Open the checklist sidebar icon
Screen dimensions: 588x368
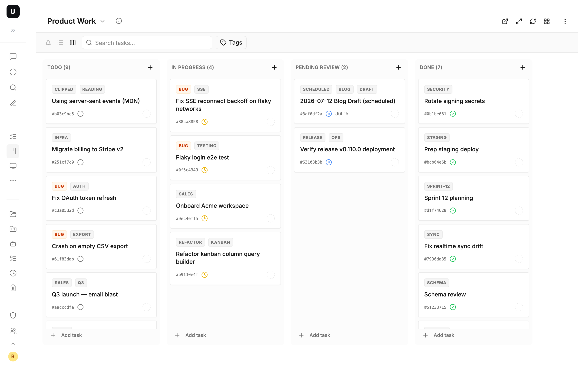click(13, 137)
